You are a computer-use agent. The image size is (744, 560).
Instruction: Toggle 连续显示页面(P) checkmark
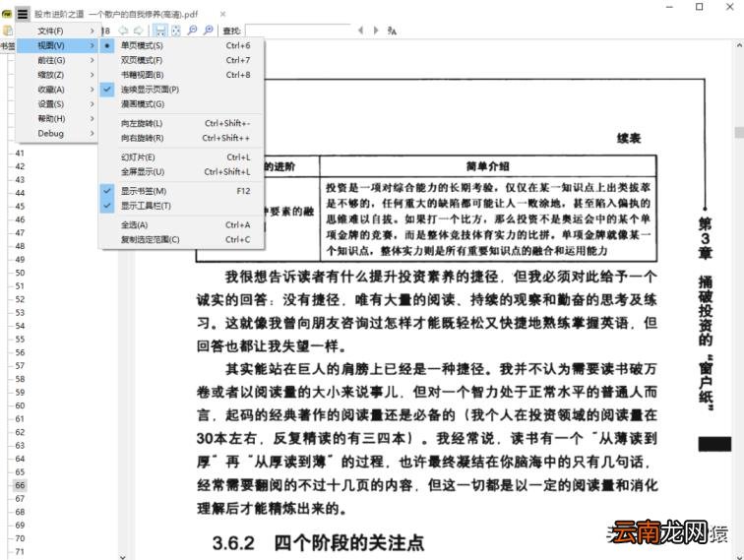coord(181,90)
